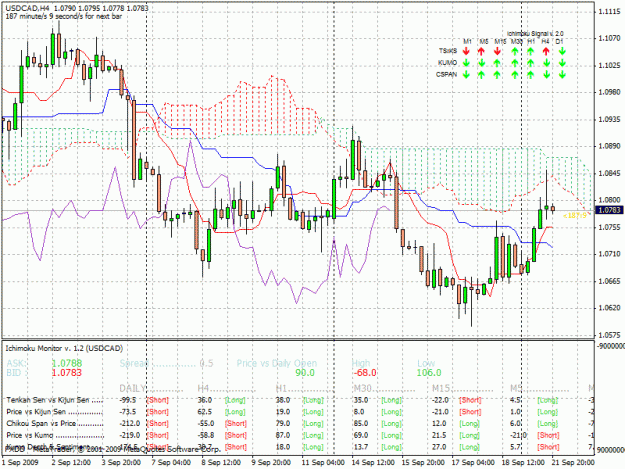Click the 'Chikou Span vs Price' row label
625x469 pixels.
[41, 423]
